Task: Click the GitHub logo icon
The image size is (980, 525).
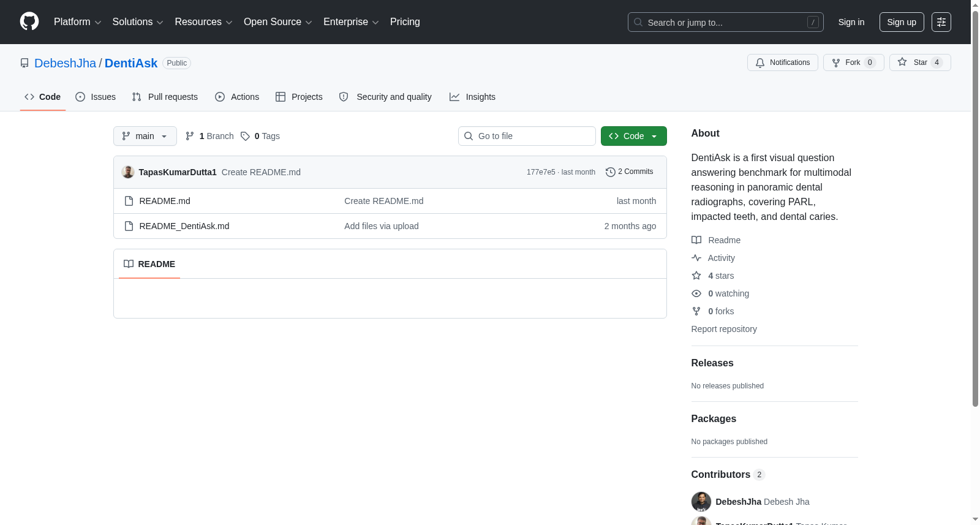Action: [x=29, y=21]
